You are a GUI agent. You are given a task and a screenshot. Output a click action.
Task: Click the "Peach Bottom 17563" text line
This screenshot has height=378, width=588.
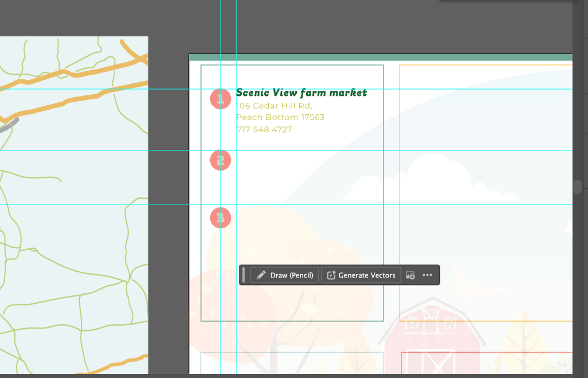[280, 117]
